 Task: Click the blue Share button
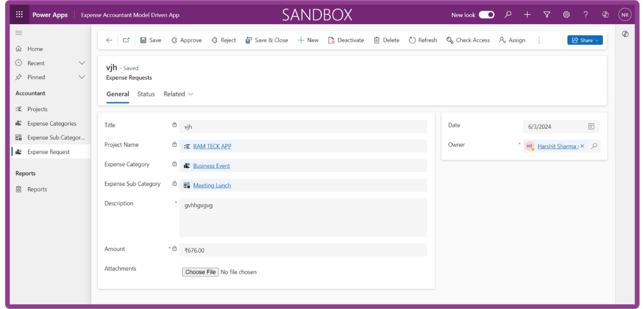tap(585, 40)
